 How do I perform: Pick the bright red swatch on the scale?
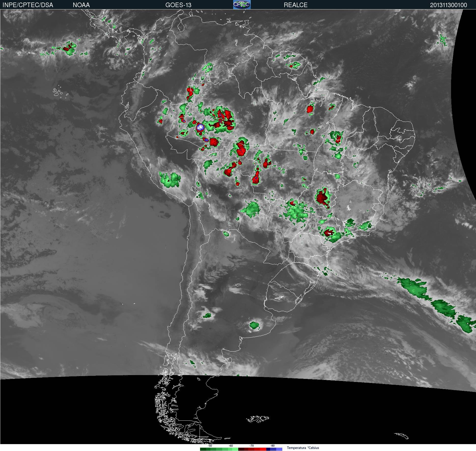[263, 449]
